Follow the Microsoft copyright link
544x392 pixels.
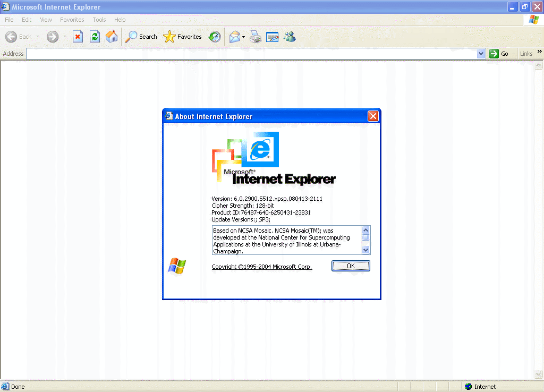[261, 267]
